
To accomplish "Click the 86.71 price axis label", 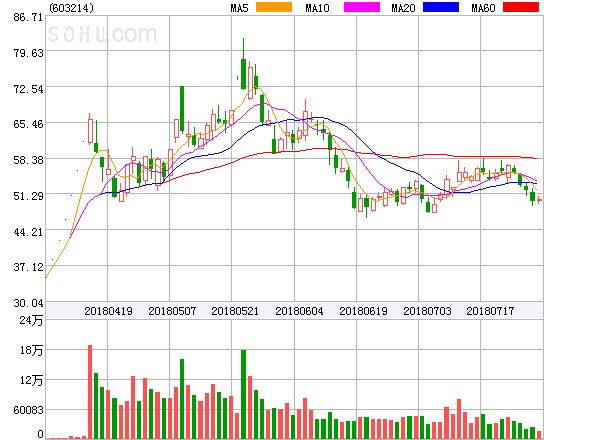I will 28,17.
